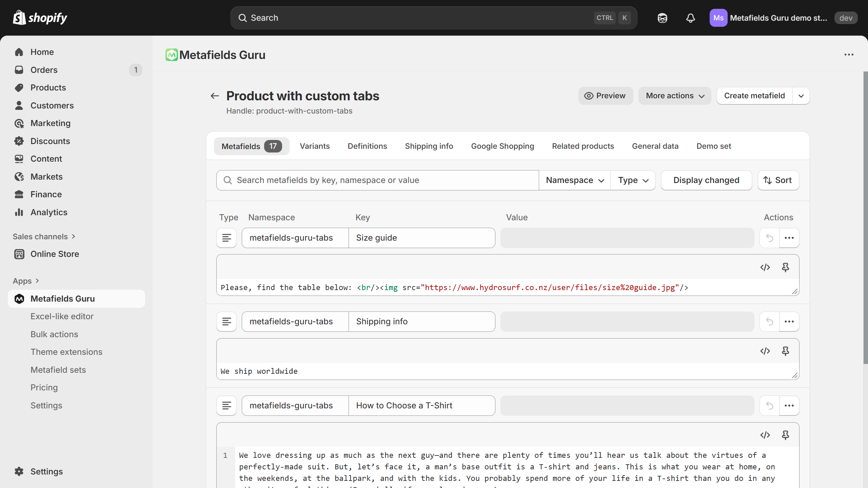
Task: Switch to the Variants tab
Action: 314,146
